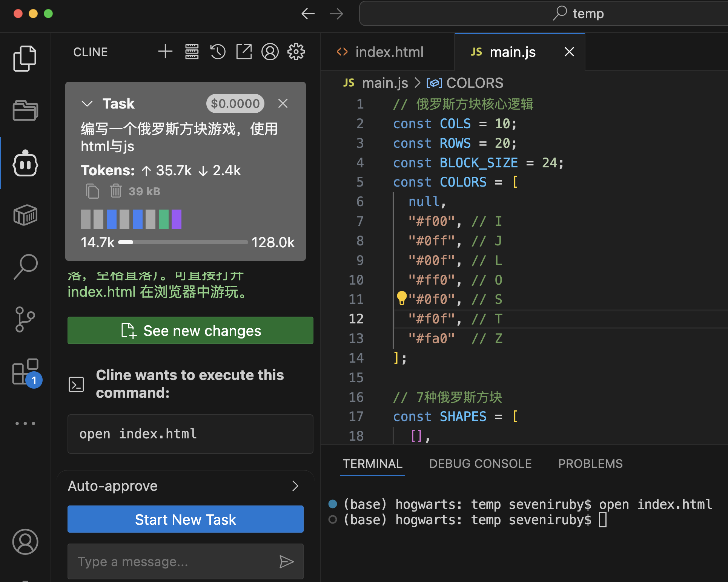Switch to the index.html editor tab
This screenshot has height=582, width=728.
click(x=389, y=52)
